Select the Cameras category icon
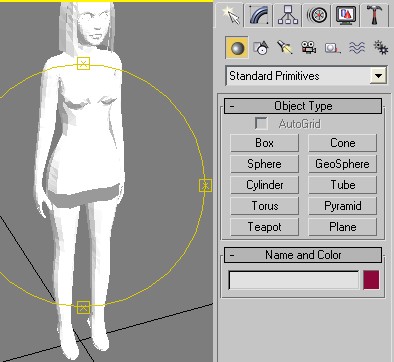Screen dimensions: 394x362 [308, 48]
